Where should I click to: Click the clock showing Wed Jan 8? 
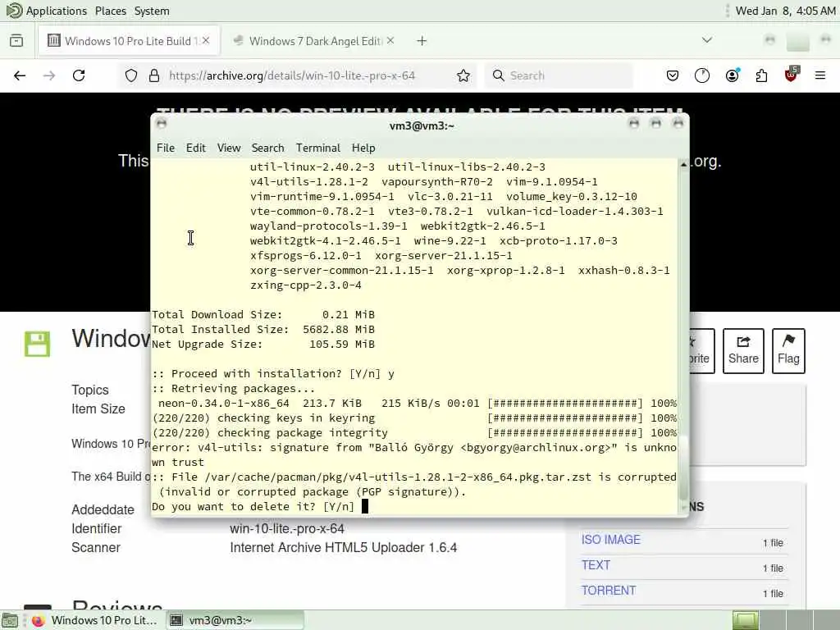(785, 11)
